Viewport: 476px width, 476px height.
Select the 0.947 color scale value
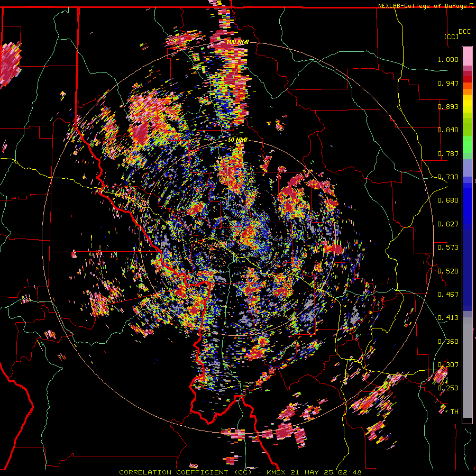pos(448,83)
